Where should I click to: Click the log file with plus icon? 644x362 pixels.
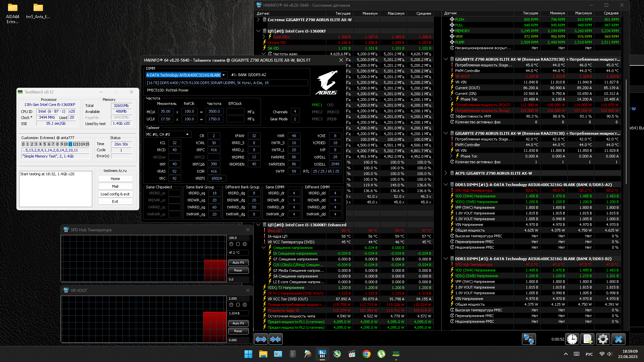pos(587,339)
